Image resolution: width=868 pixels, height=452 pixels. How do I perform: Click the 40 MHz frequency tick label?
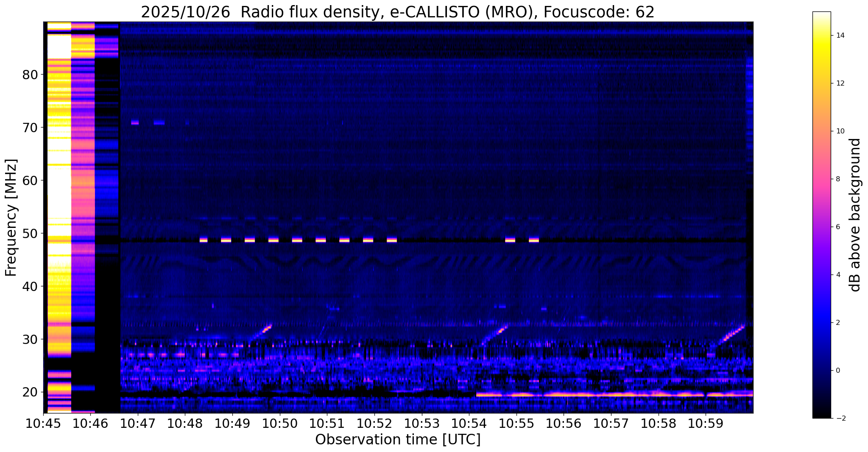click(30, 286)
